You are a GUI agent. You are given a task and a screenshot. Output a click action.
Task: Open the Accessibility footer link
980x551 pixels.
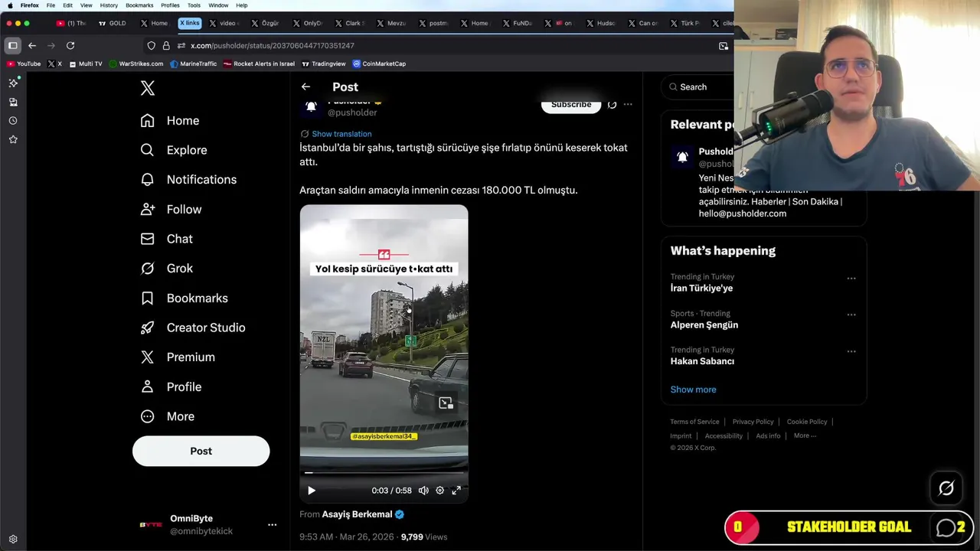pyautogui.click(x=724, y=436)
